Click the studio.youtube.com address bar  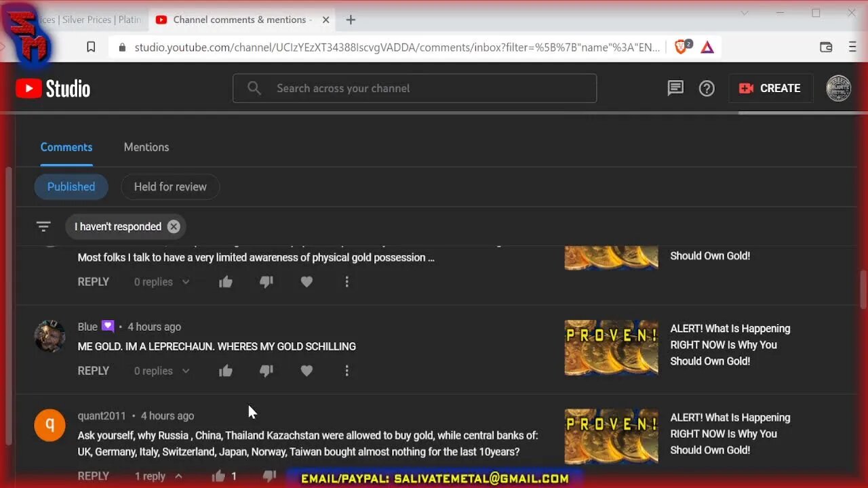397,47
